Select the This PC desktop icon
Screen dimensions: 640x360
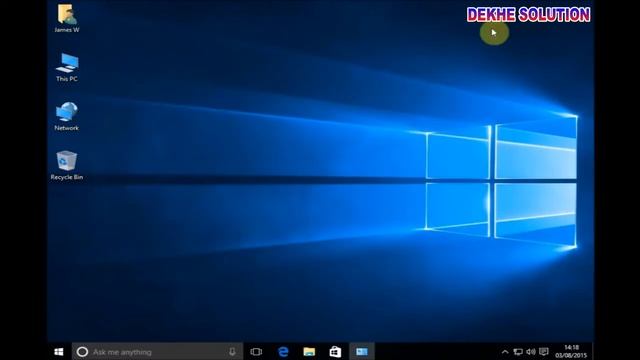(x=67, y=67)
